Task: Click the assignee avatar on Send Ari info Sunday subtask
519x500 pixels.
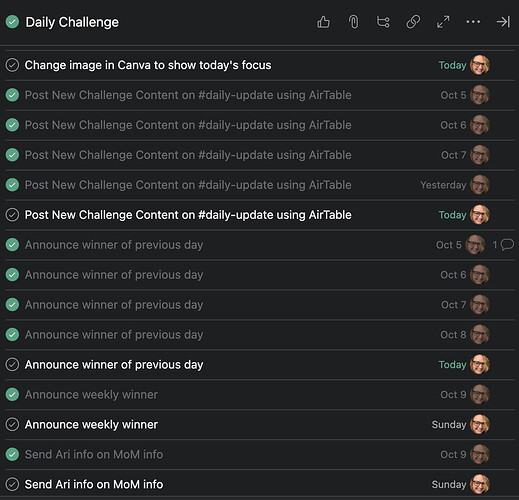Action: tap(480, 484)
